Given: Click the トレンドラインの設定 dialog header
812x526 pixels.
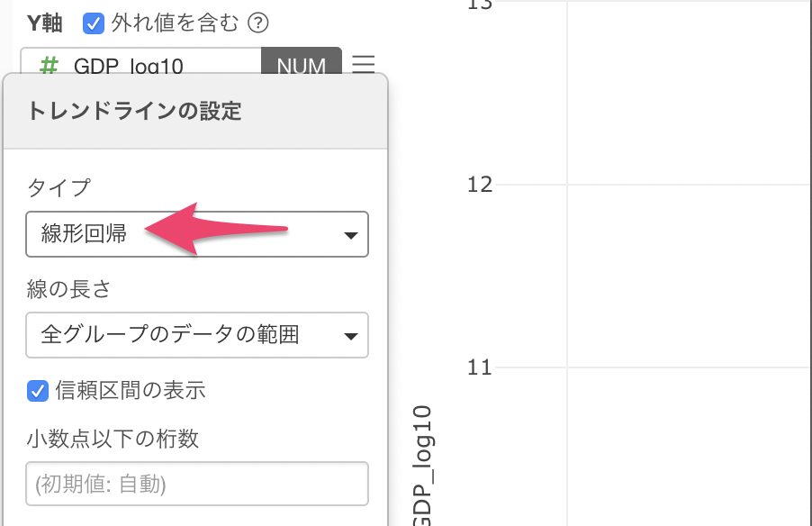Looking at the screenshot, I should 195,111.
